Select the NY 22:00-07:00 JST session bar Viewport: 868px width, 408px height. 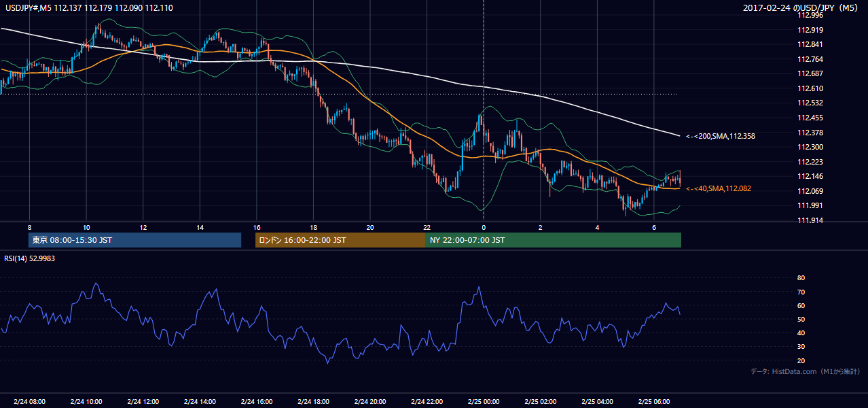[554, 240]
